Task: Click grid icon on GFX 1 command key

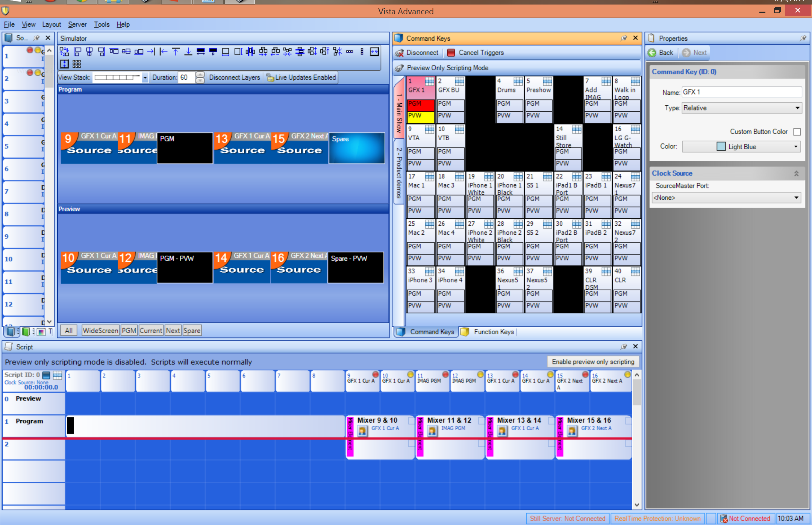Action: tap(429, 81)
